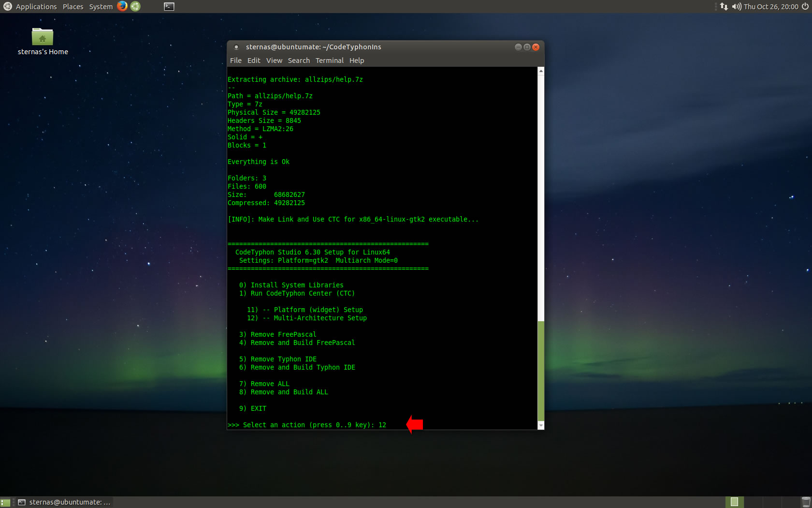This screenshot has width=812, height=508.
Task: Click the 'Headers Size = 8845' line
Action: [264, 121]
